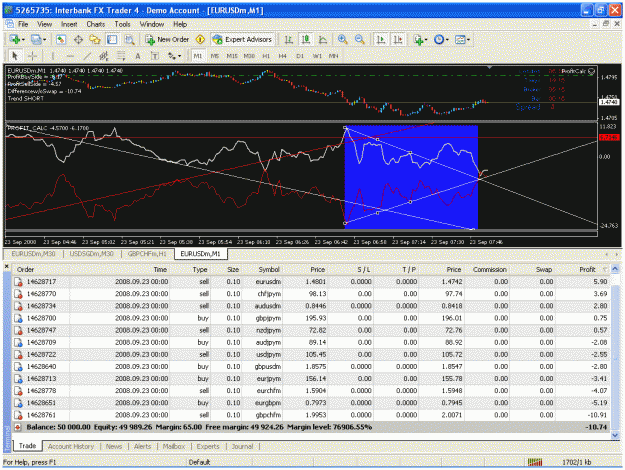
Task: Draw a vertical line tool
Action: click(52, 56)
